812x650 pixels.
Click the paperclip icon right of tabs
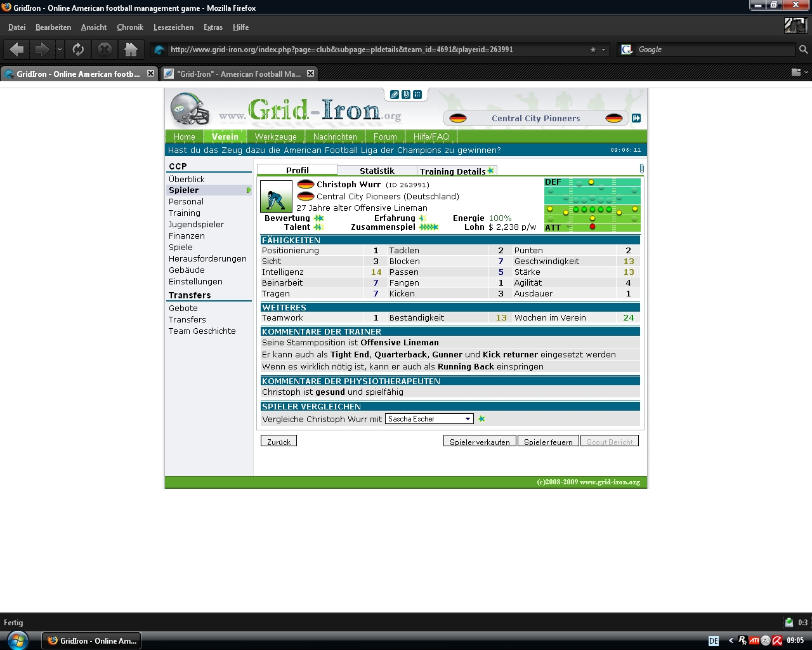tap(641, 169)
